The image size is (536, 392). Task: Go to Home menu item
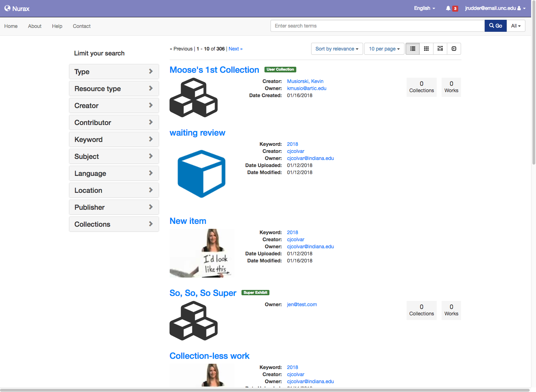pos(11,26)
